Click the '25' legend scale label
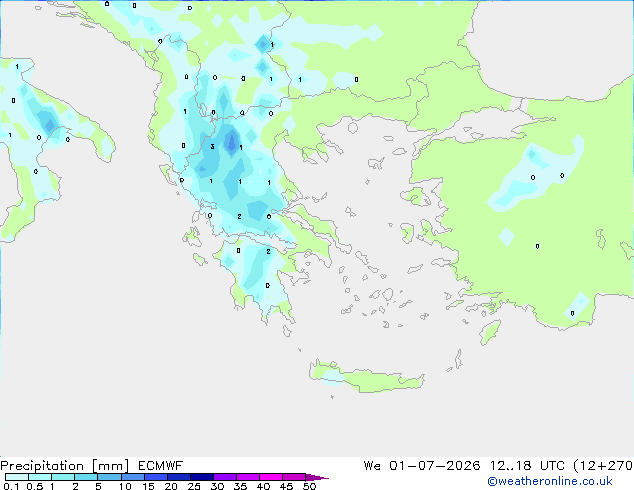634x490 pixels. click(194, 486)
